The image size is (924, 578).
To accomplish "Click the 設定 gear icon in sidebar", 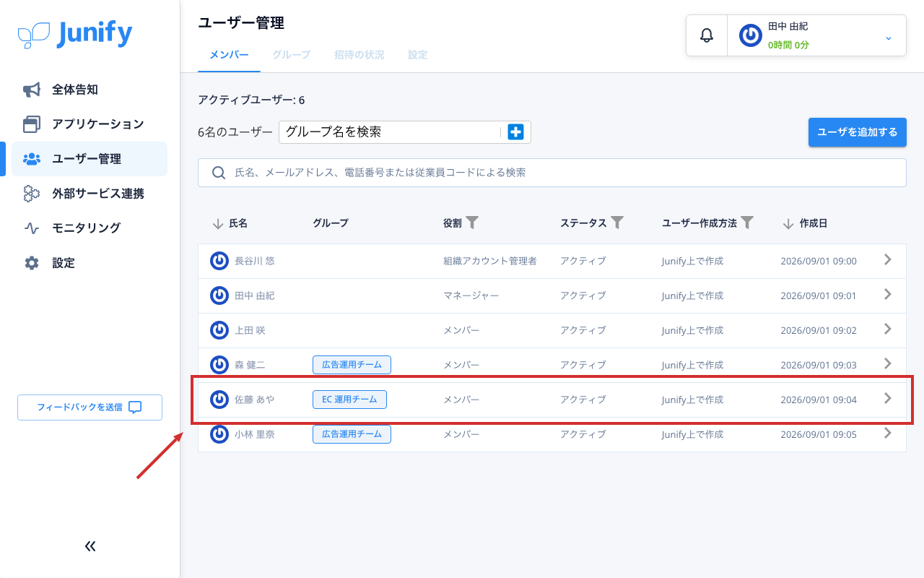I will (x=32, y=263).
